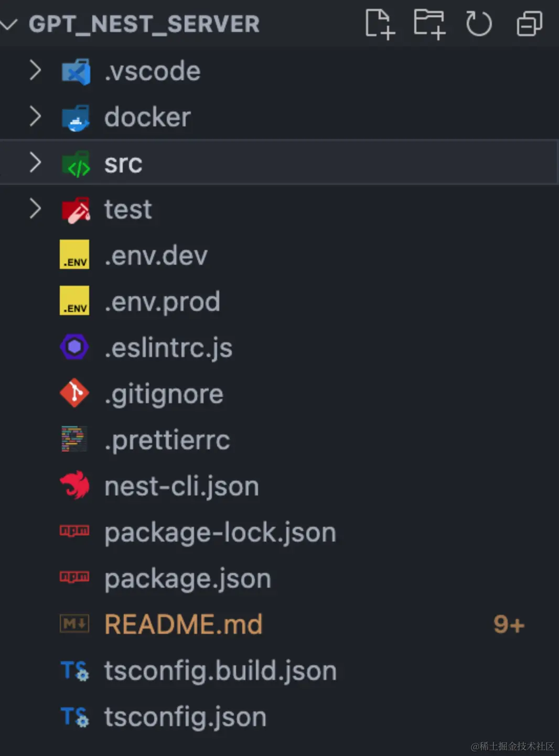This screenshot has width=559, height=756.
Task: Click the New Folder icon
Action: tap(429, 24)
